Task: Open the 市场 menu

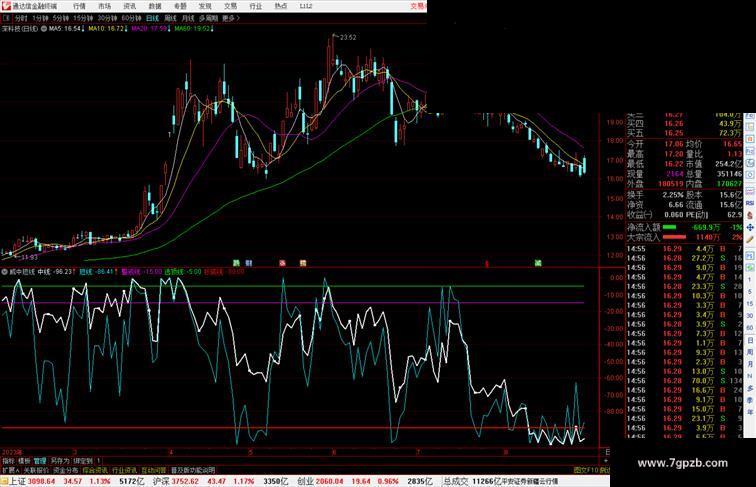Action: (104, 6)
